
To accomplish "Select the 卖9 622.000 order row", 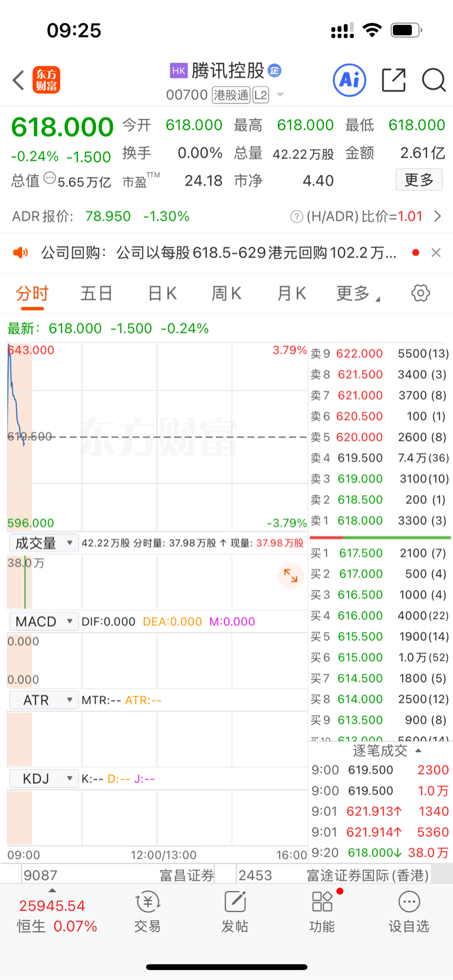I will click(x=380, y=354).
